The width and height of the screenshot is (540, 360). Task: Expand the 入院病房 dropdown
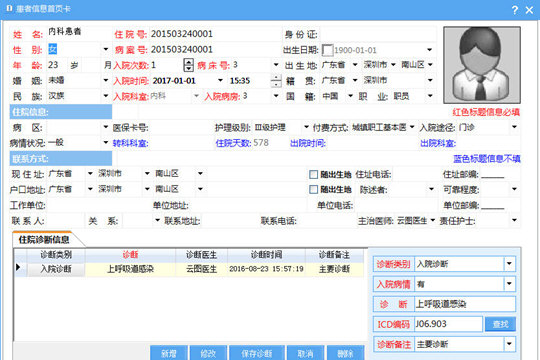coord(276,96)
